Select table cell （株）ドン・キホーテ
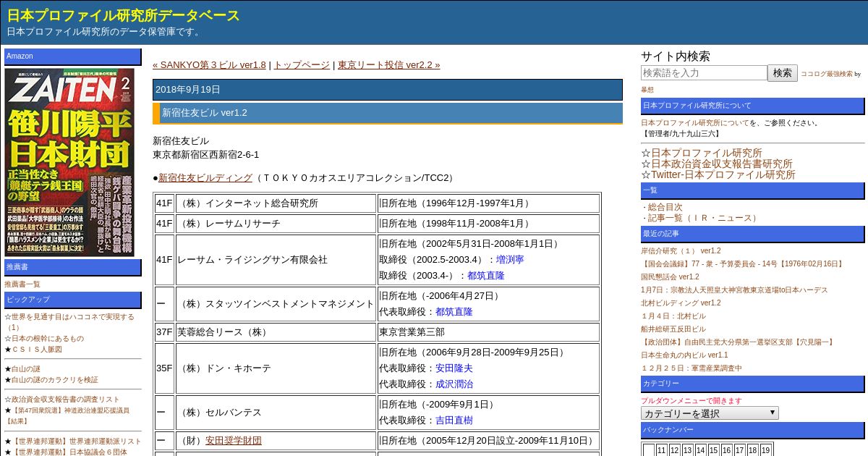Screen dimensions: 868x456 [x=276, y=368]
